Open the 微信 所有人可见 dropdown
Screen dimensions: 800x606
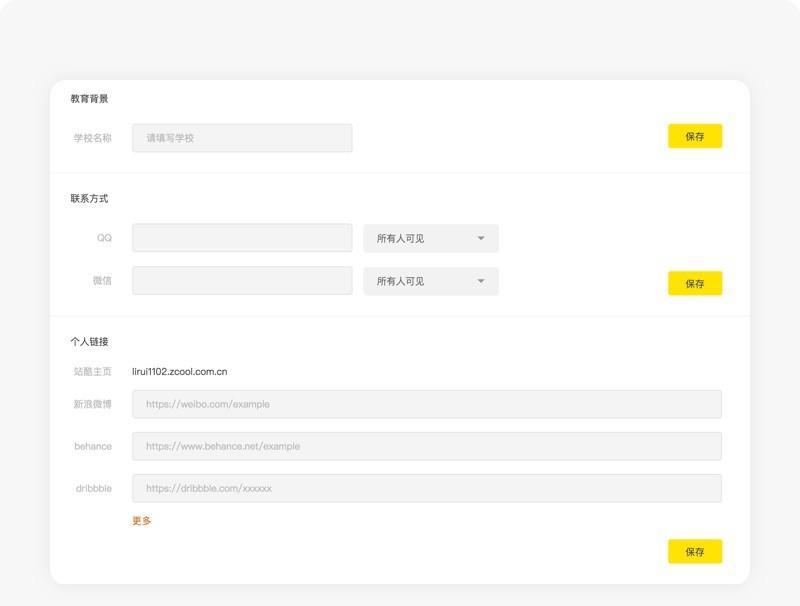431,281
